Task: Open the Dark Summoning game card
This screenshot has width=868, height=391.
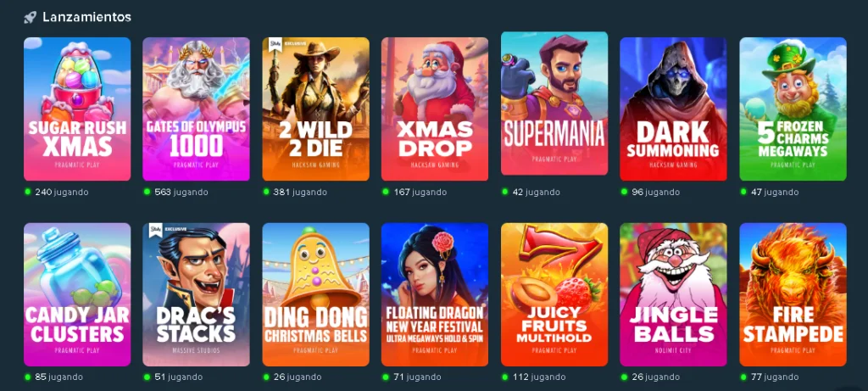Action: point(673,109)
